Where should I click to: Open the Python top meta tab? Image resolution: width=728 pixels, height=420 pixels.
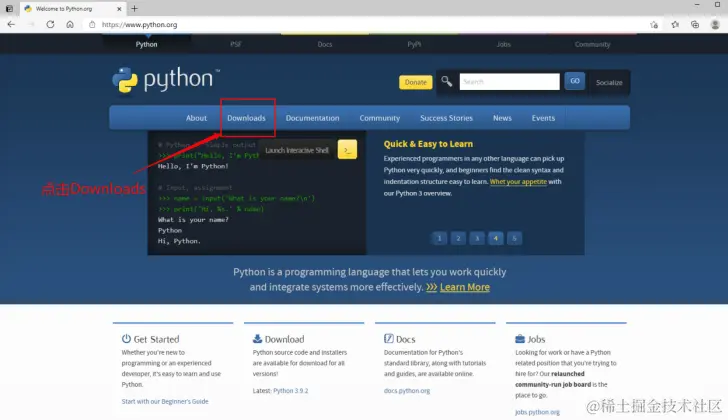[x=146, y=45]
